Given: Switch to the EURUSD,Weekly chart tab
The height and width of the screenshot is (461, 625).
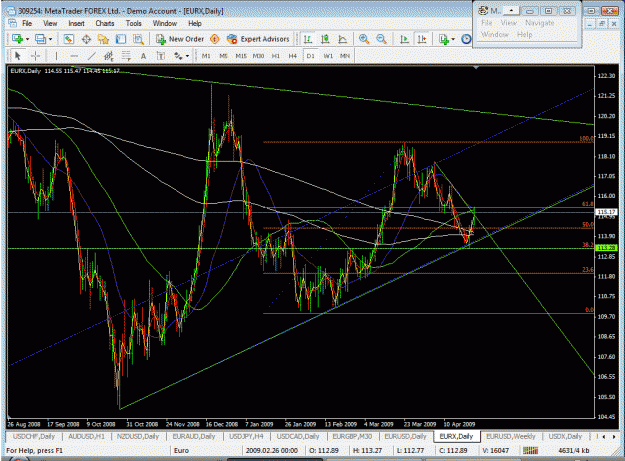Looking at the screenshot, I should click(511, 436).
